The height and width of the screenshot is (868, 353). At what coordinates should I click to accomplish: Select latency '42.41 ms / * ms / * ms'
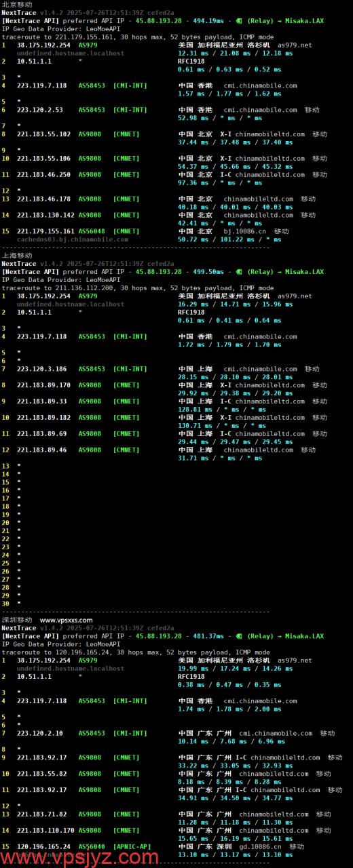(x=220, y=224)
